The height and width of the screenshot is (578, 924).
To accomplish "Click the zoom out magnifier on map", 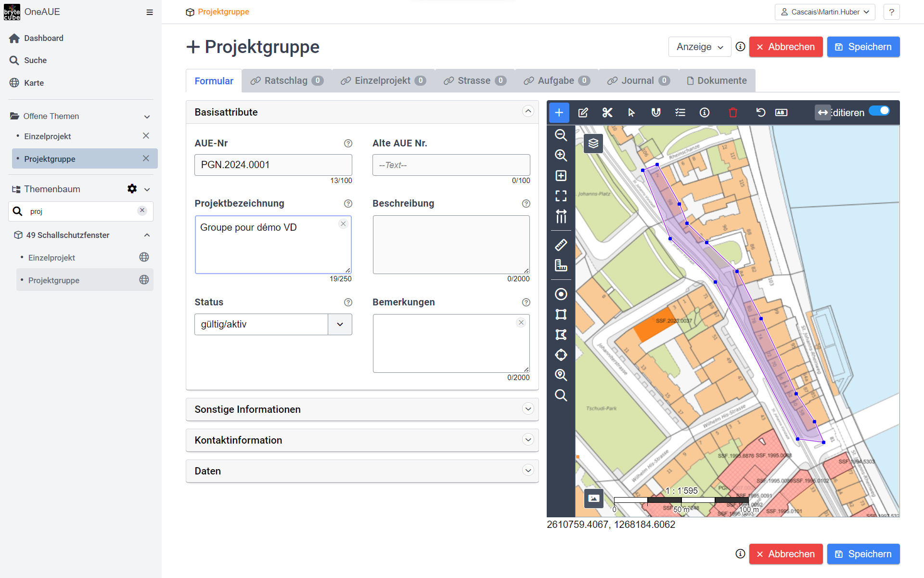I will pos(561,135).
